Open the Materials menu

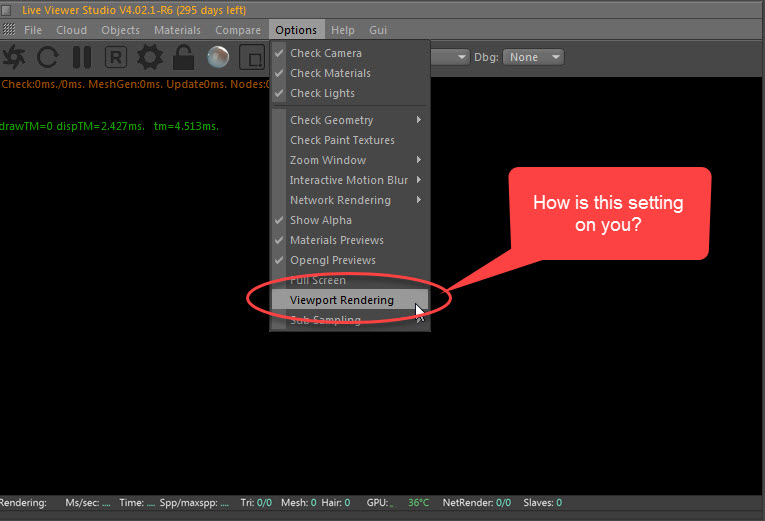[x=177, y=30]
